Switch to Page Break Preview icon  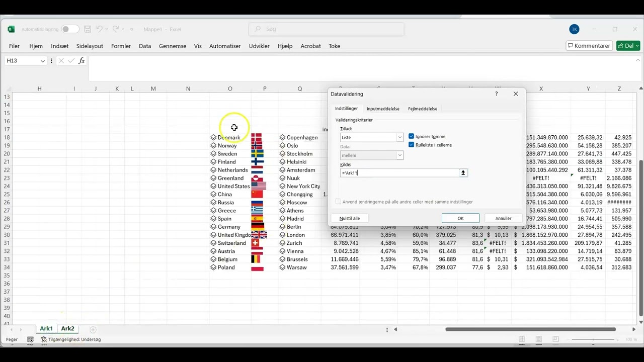tap(556, 339)
